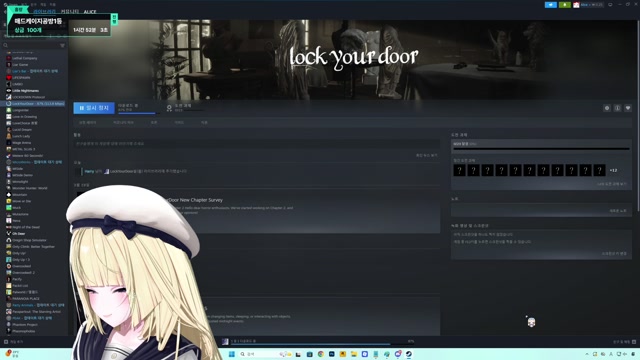Click the activity post input field
The height and width of the screenshot is (360, 640).
(257, 144)
